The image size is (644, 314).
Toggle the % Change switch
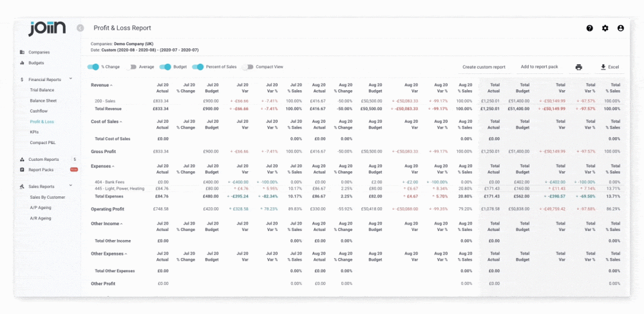[93, 67]
